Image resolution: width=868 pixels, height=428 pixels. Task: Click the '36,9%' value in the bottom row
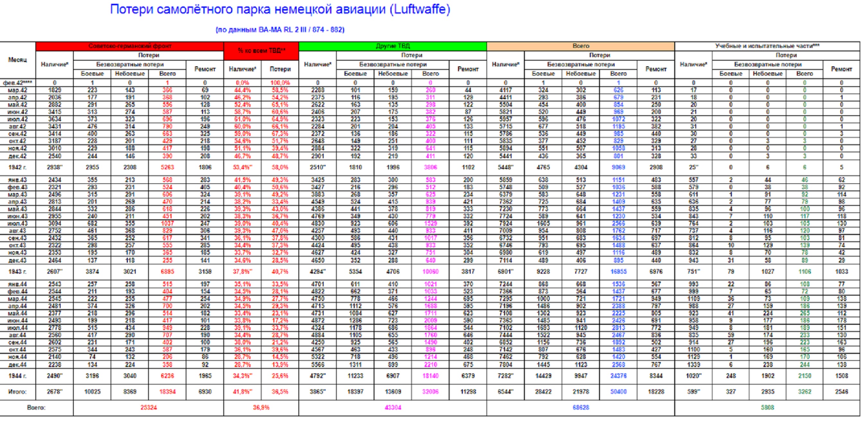[x=261, y=407]
